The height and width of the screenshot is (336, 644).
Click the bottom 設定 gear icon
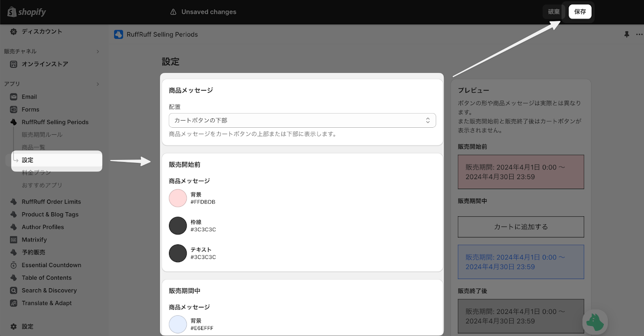(14, 326)
